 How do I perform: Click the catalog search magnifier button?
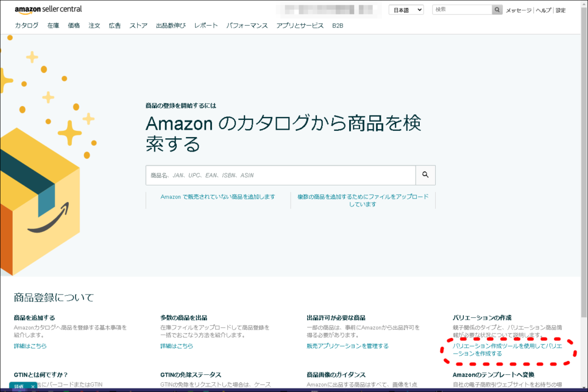click(425, 175)
